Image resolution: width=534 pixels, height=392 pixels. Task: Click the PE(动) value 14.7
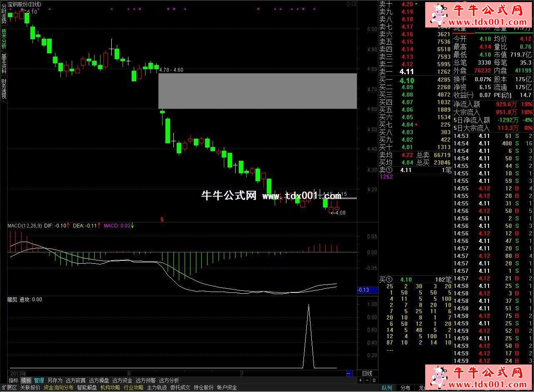(x=526, y=95)
